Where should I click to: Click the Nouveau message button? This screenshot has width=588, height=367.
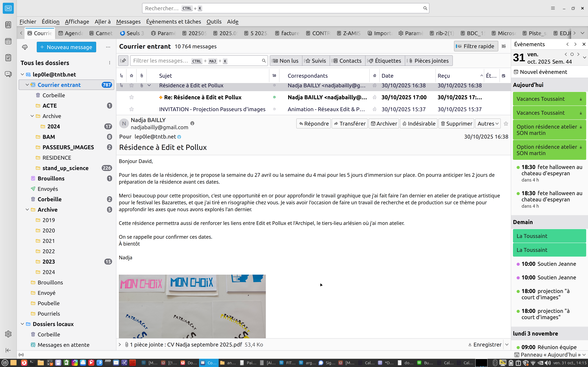[x=66, y=47]
